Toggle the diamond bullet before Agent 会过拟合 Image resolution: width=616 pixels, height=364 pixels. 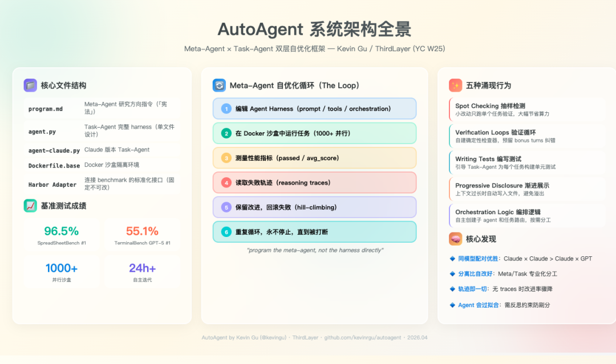(452, 304)
